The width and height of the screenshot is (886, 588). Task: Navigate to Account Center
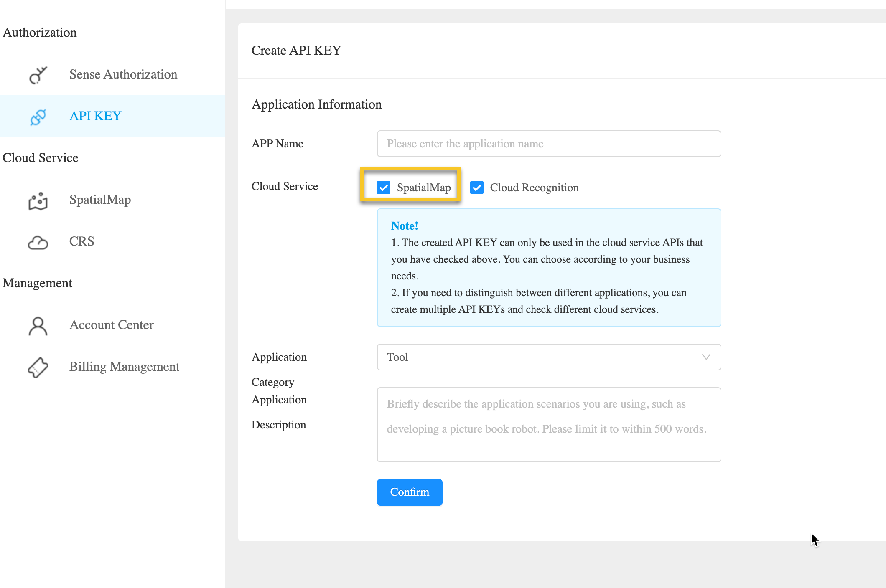click(x=111, y=325)
